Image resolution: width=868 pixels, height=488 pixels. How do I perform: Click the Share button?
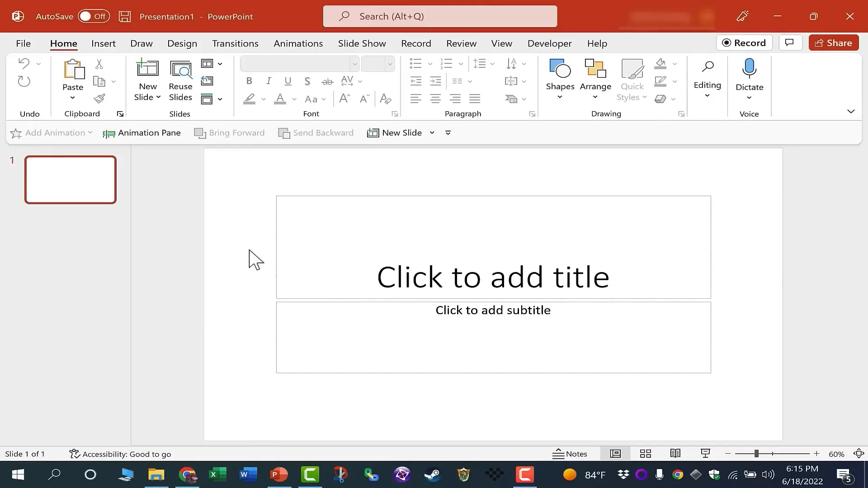834,42
